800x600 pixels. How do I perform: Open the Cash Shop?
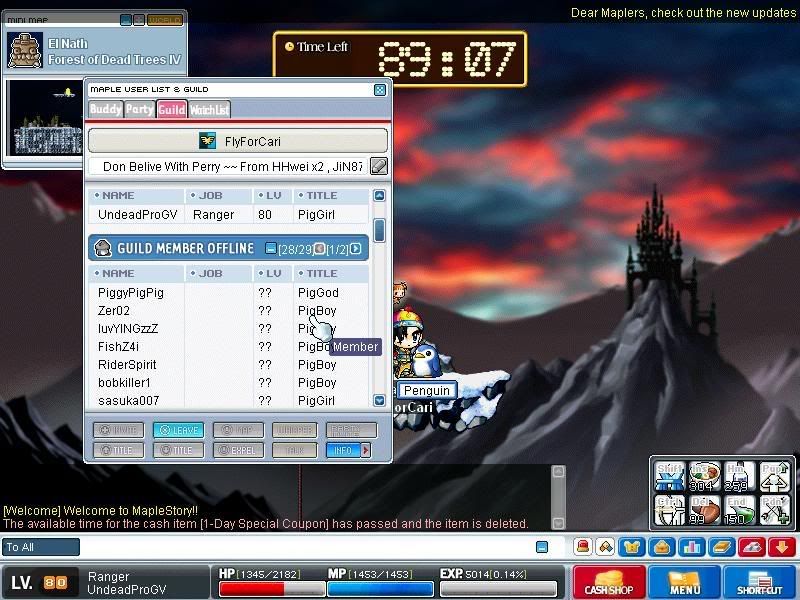[x=609, y=582]
